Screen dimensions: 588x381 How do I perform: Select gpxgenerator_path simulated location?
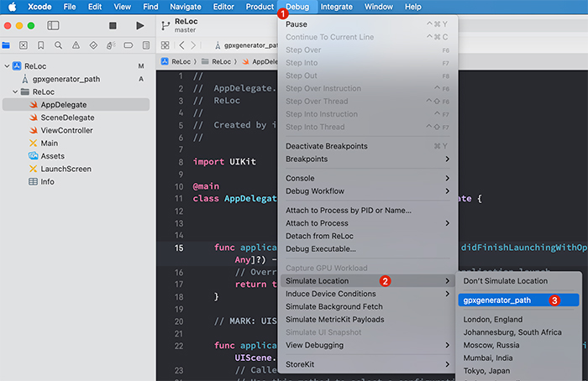518,300
